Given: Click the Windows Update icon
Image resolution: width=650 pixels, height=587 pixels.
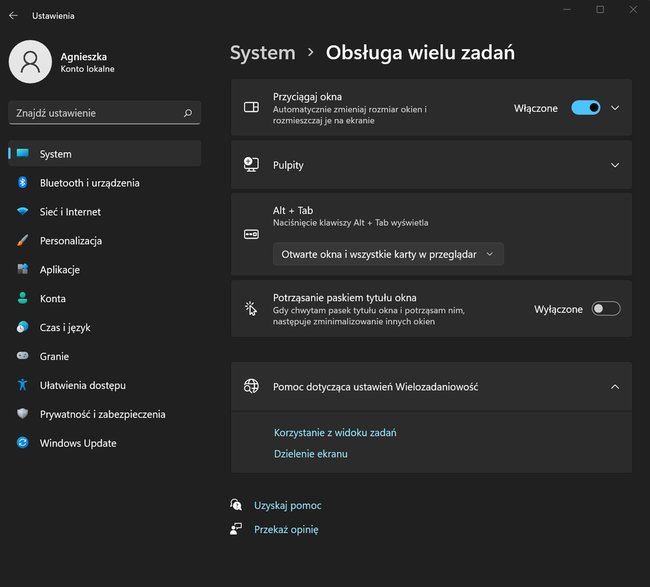Looking at the screenshot, I should pyautogui.click(x=23, y=443).
